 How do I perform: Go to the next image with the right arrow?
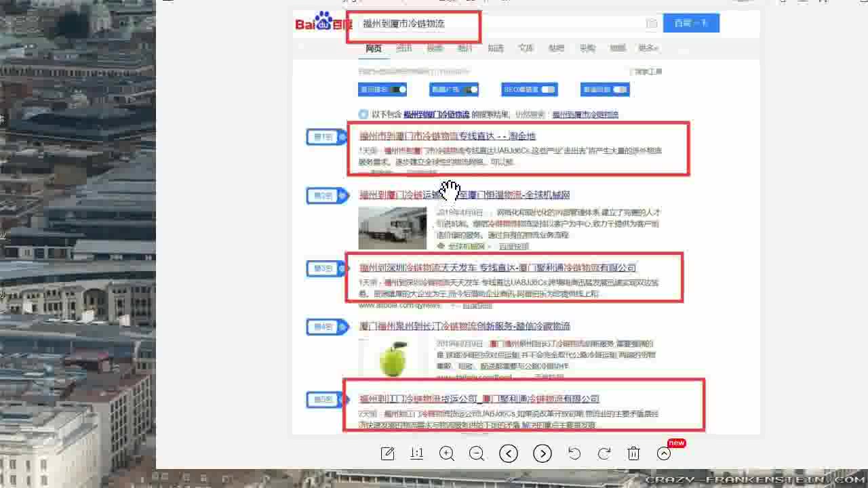(x=542, y=453)
